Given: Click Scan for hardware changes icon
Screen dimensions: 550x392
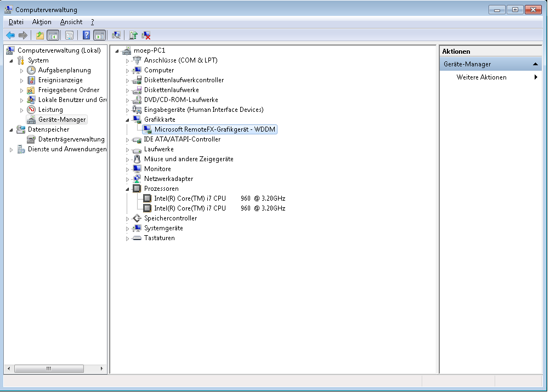Looking at the screenshot, I should click(x=116, y=36).
